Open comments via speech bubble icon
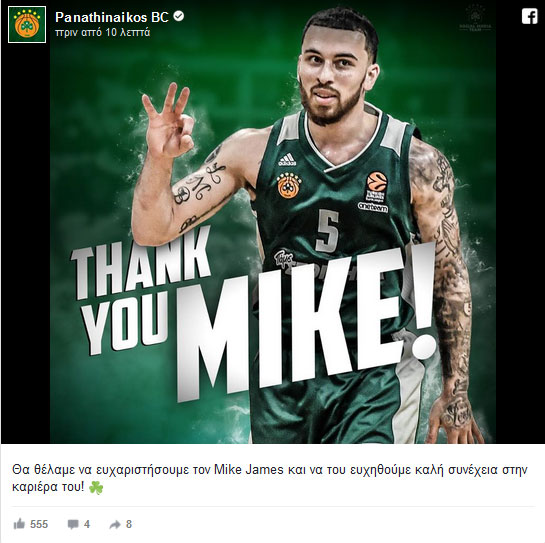545x543 pixels. 73,524
